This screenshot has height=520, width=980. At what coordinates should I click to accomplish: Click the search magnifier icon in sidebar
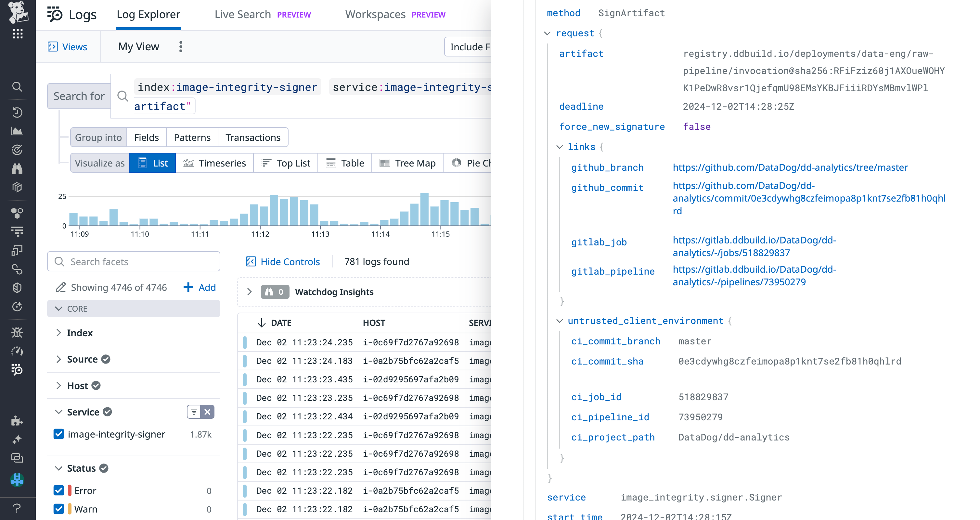pos(17,87)
